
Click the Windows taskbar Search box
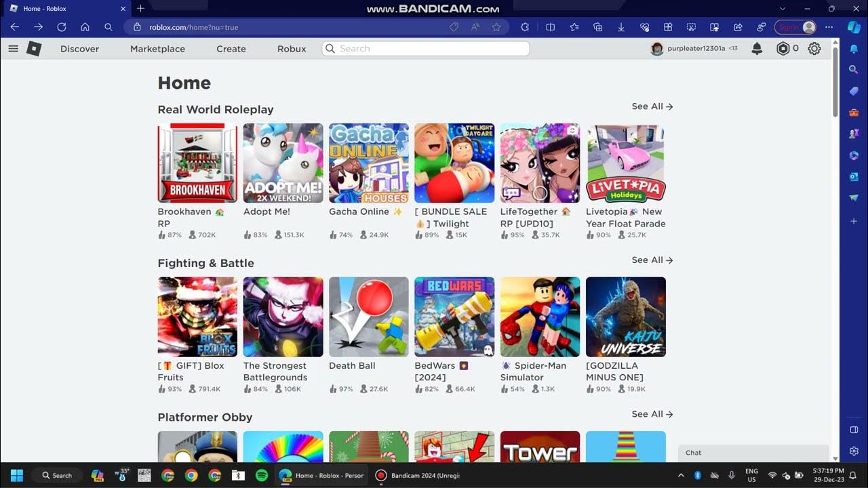click(x=57, y=475)
